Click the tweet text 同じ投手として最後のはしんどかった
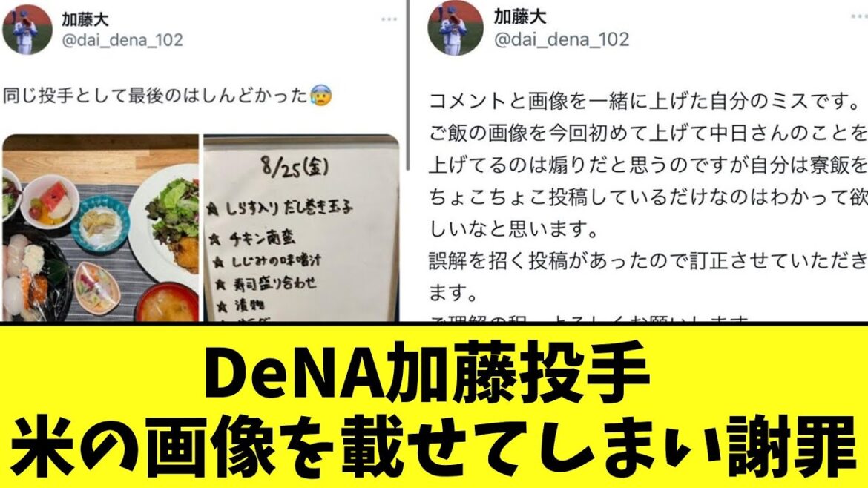 click(x=155, y=95)
